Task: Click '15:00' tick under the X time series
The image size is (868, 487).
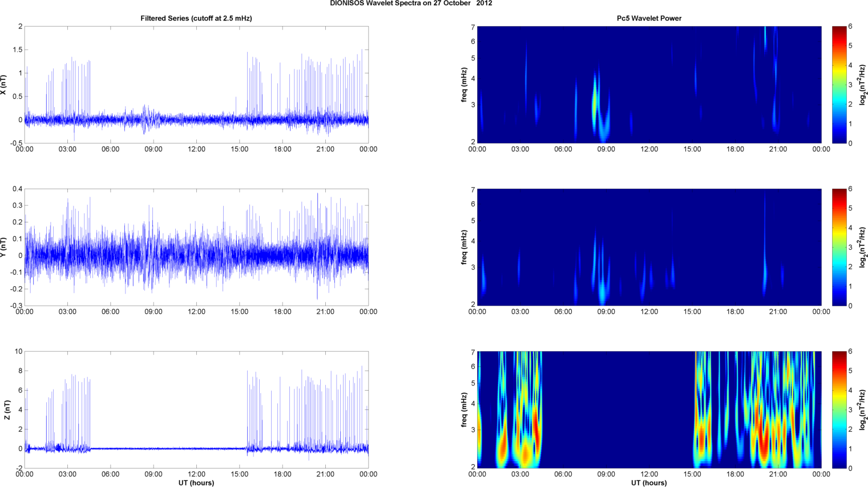Action: [x=240, y=149]
